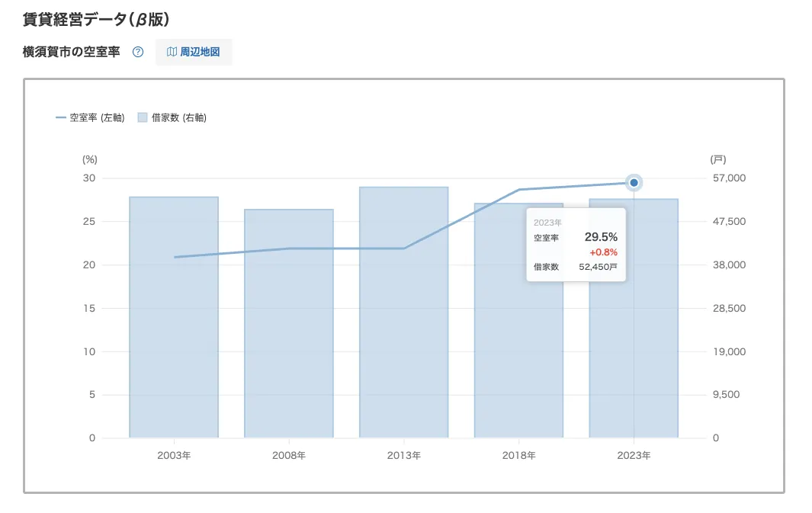Image resolution: width=812 pixels, height=513 pixels.
Task: Click the highlighted 2023 data point marker
Action: (x=634, y=182)
